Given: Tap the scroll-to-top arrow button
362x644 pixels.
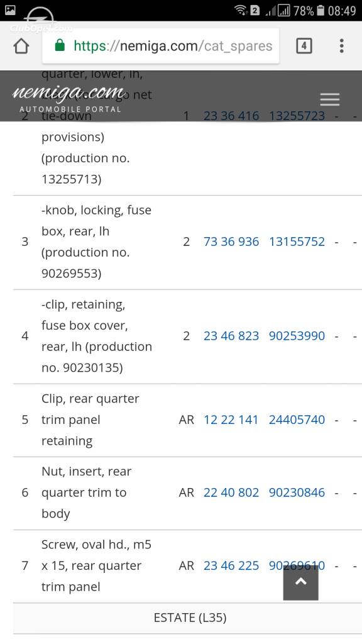Looking at the screenshot, I should point(301,582).
